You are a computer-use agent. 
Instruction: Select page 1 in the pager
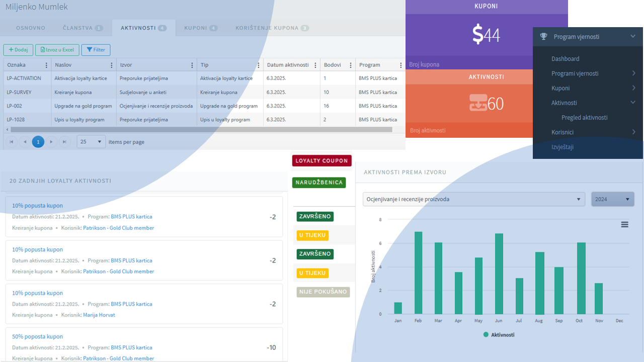pos(38,142)
